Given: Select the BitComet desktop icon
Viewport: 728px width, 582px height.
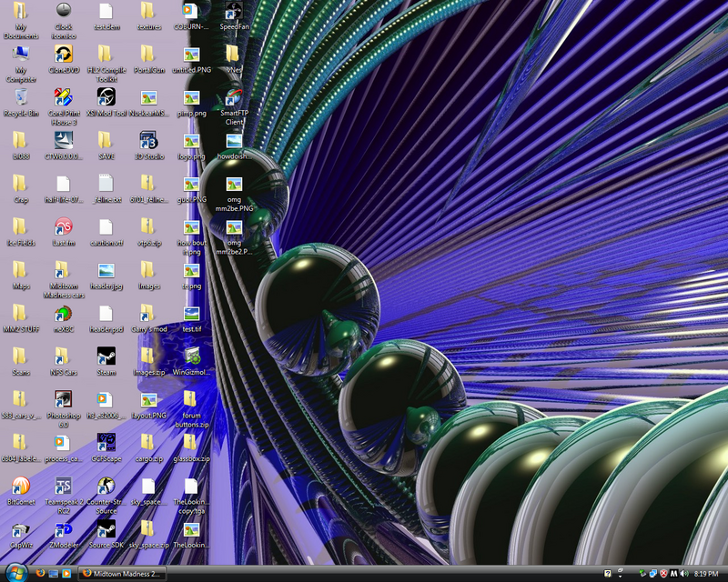Looking at the screenshot, I should click(x=20, y=486).
